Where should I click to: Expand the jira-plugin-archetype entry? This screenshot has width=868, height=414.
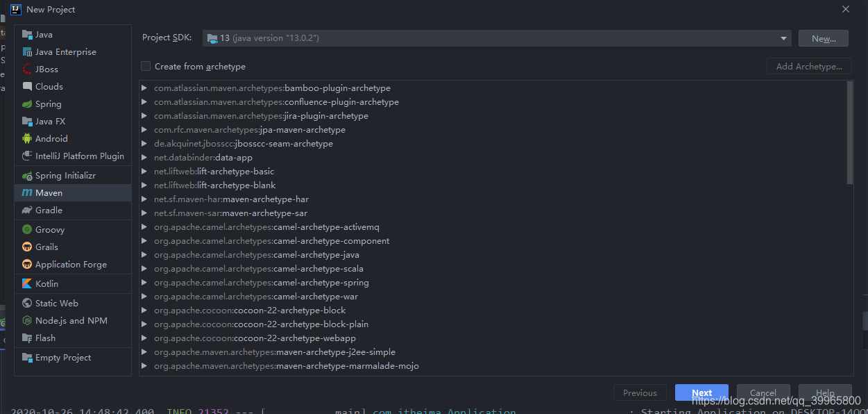tap(144, 116)
